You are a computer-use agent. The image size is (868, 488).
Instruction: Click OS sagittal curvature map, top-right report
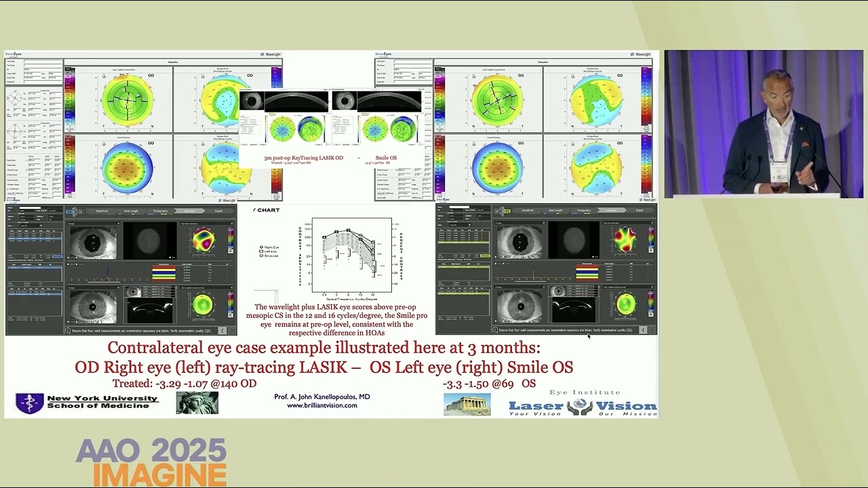coord(498,100)
